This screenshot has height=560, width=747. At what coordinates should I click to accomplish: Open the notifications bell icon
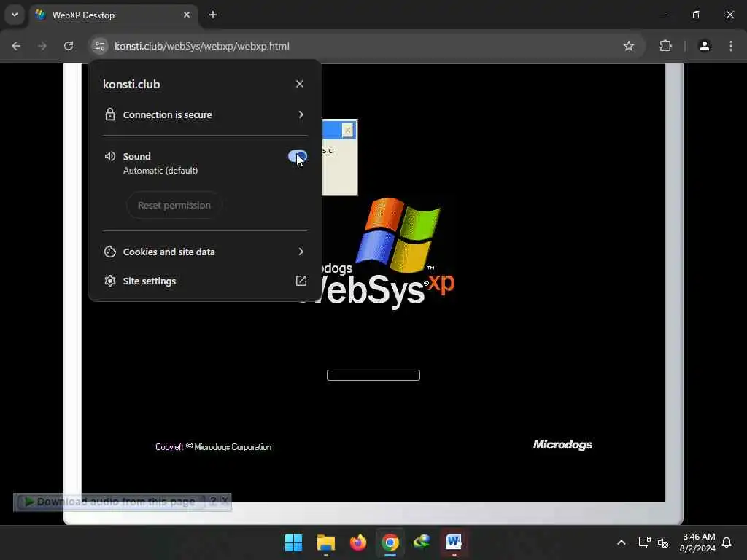click(727, 542)
